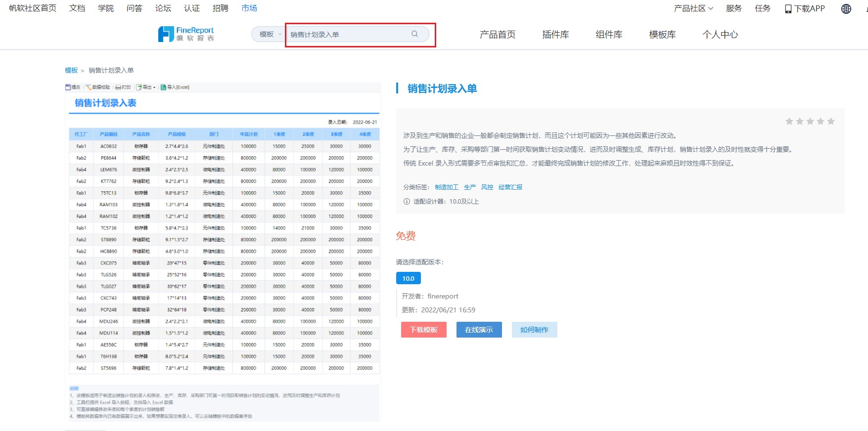Click the 更新: 2022/06/21 16:59 text
Viewport: 868px width, 431px height.
pos(438,310)
